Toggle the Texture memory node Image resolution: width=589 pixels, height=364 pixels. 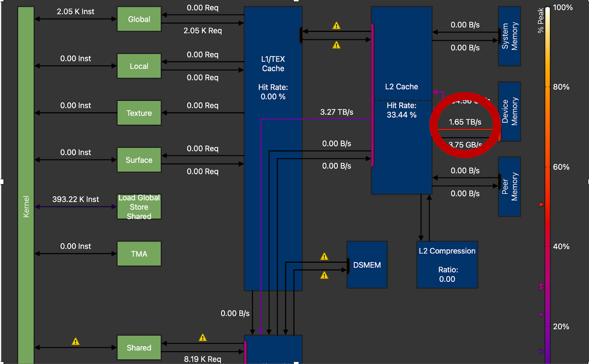coord(139,113)
